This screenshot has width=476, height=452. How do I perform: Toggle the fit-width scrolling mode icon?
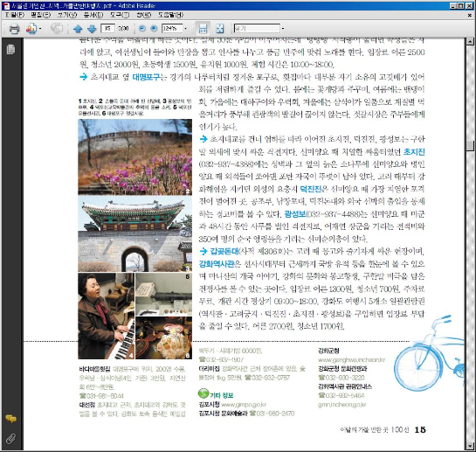pos(203,29)
